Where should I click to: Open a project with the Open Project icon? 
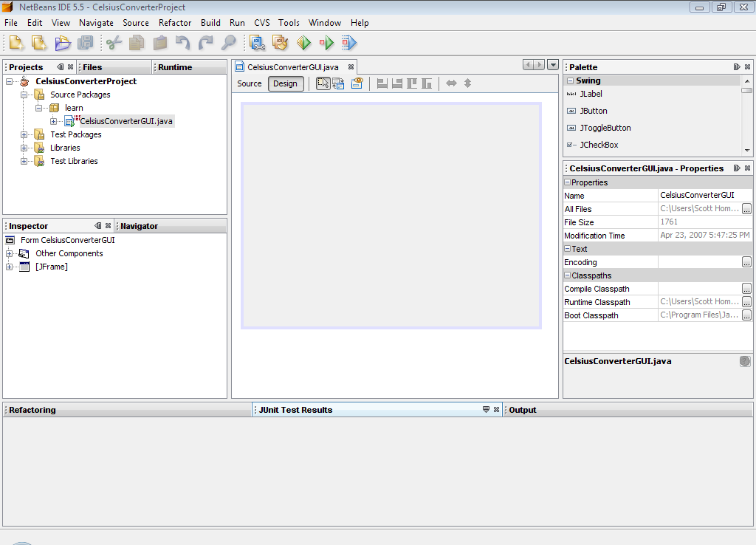(x=63, y=43)
